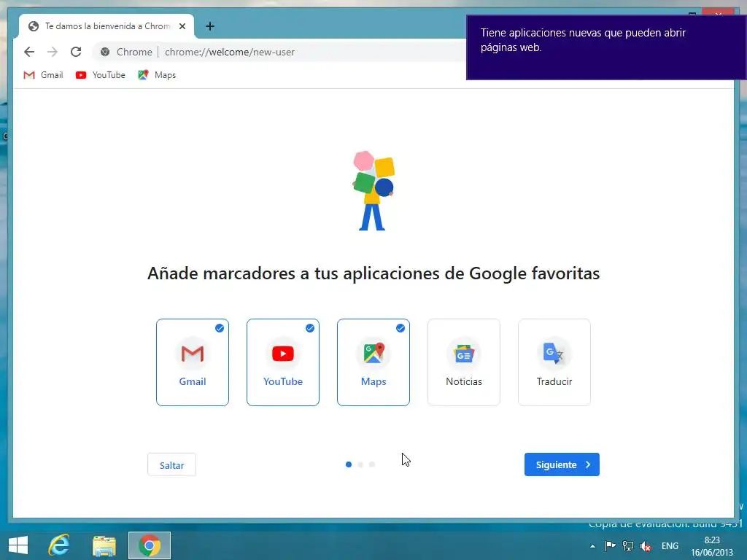Open the Gmail bookmark in bookmarks bar
Image resolution: width=747 pixels, height=560 pixels.
coord(43,75)
